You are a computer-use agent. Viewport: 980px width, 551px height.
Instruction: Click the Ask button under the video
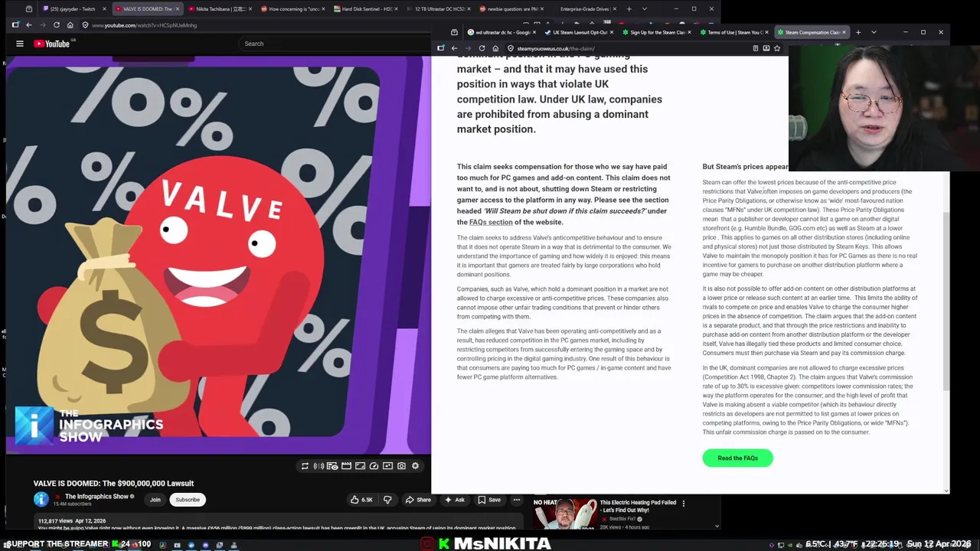(x=454, y=500)
